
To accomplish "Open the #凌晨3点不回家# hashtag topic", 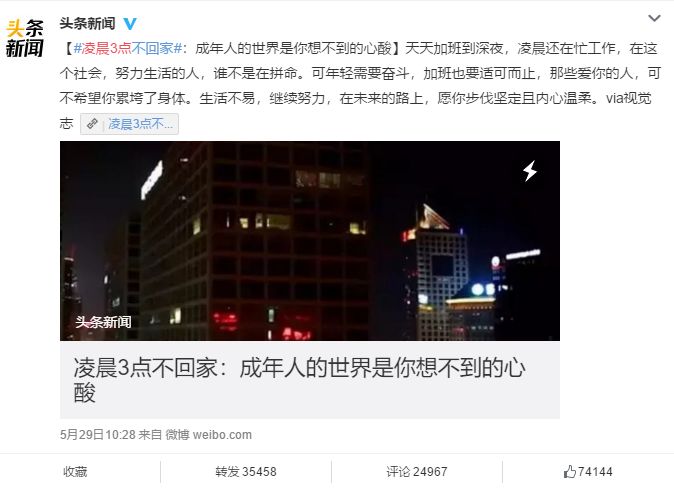I will [129, 48].
